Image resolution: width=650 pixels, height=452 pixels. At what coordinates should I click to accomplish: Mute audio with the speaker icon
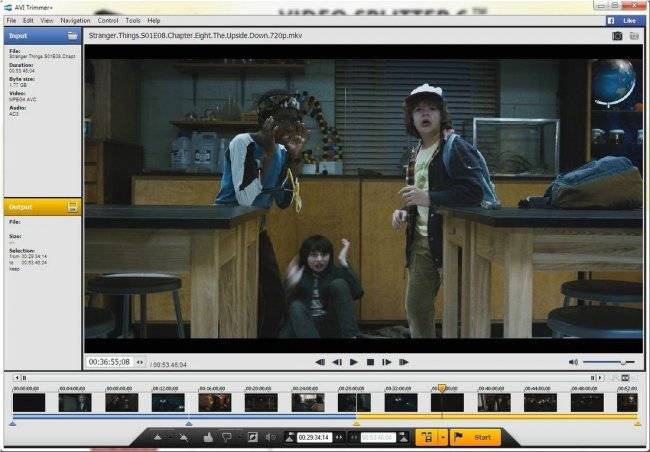[573, 362]
